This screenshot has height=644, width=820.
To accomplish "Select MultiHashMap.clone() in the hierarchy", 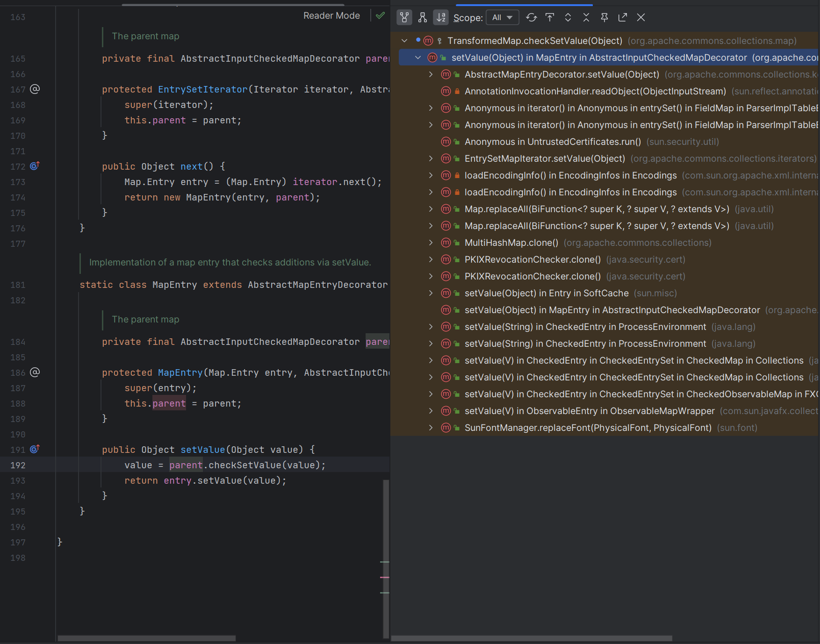I will 605,243.
